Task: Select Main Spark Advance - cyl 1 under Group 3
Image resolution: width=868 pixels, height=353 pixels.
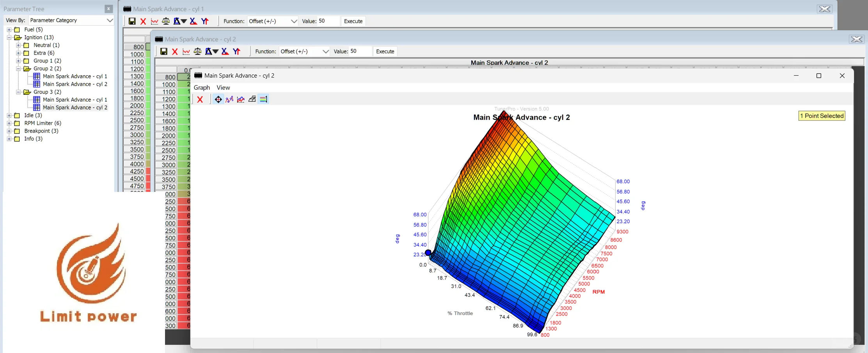Action: pos(75,100)
